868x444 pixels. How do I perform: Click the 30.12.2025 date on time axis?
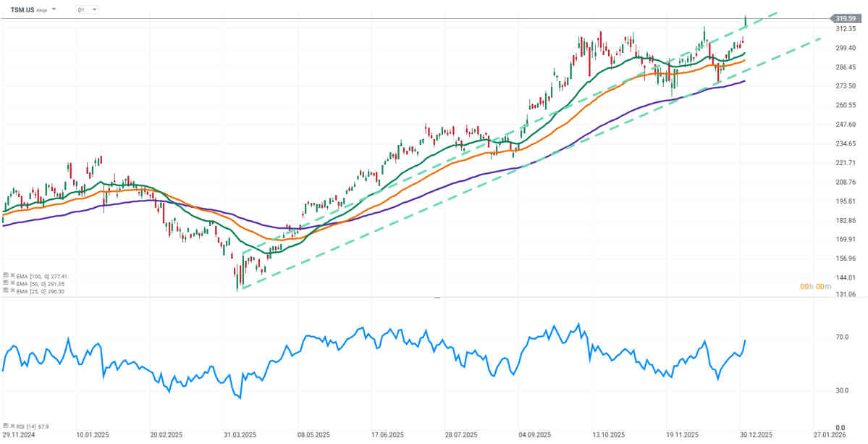[757, 435]
